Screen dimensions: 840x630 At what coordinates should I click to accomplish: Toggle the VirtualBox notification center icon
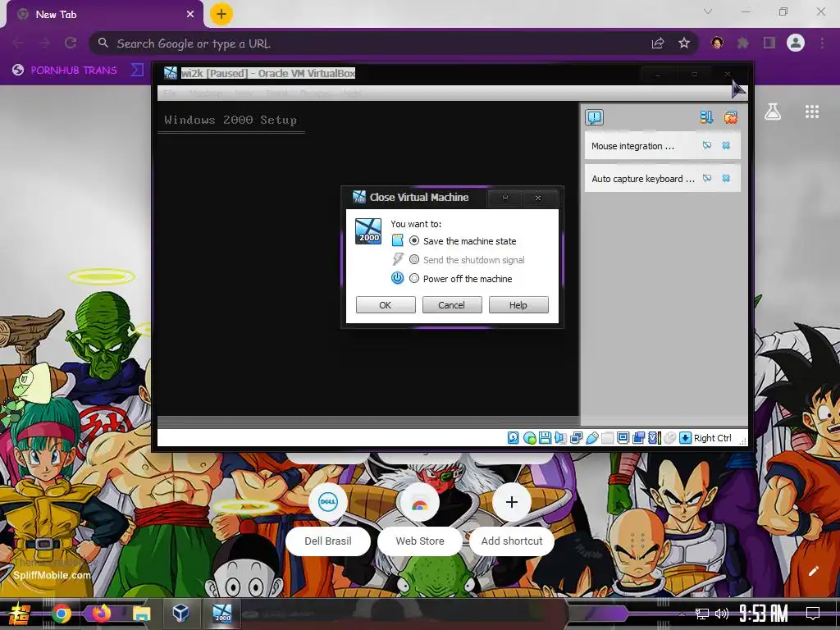pyautogui.click(x=594, y=117)
